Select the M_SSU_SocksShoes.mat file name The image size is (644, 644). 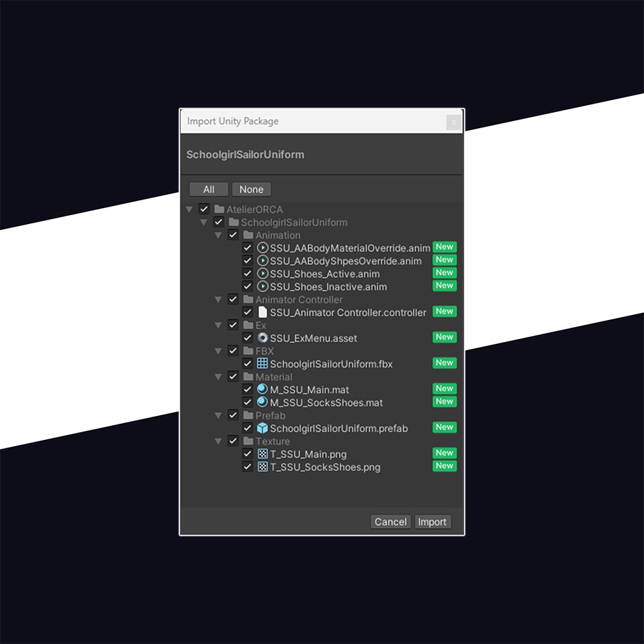click(327, 402)
